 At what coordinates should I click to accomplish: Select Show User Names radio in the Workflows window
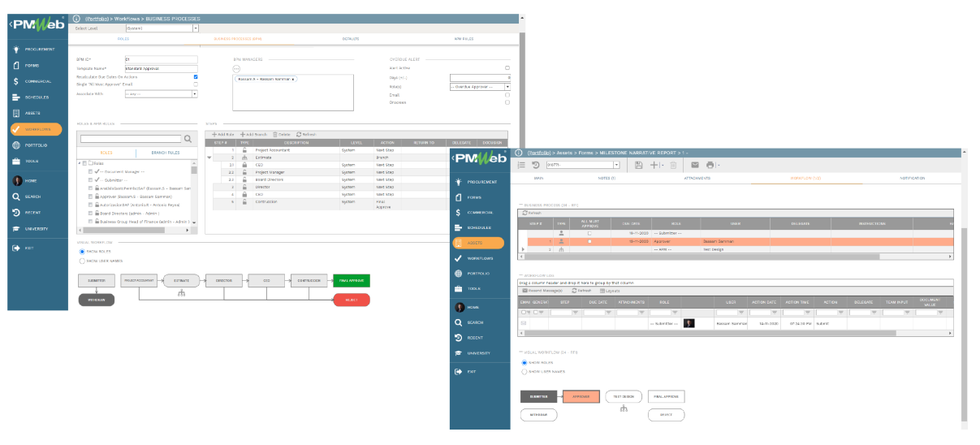[82, 261]
